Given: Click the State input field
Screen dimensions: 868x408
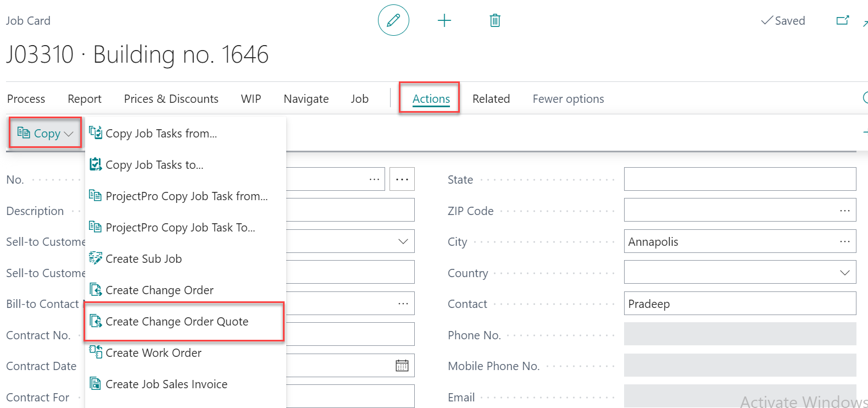Looking at the screenshot, I should click(x=739, y=179).
